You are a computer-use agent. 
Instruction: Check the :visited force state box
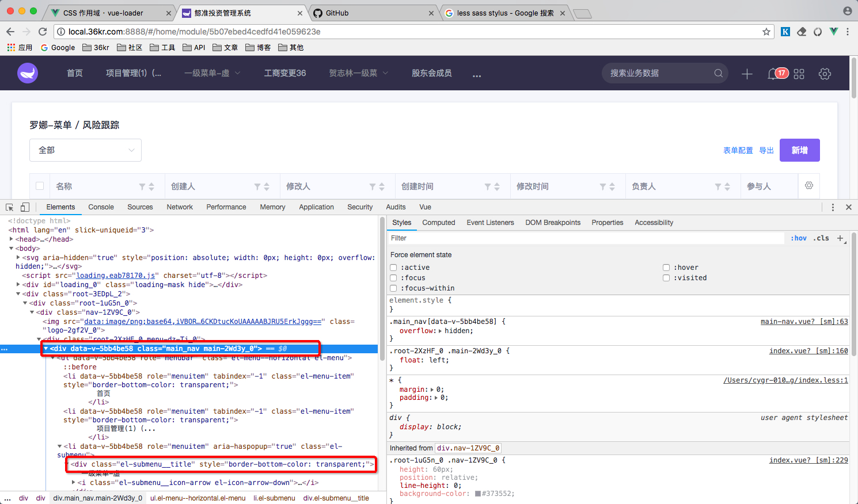[x=666, y=278]
